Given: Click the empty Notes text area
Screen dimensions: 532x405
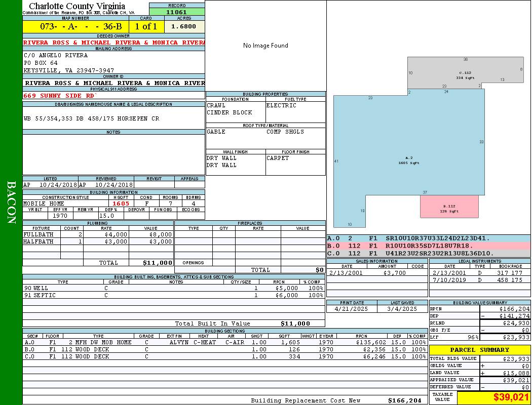Looking at the screenshot, I should point(113,154).
